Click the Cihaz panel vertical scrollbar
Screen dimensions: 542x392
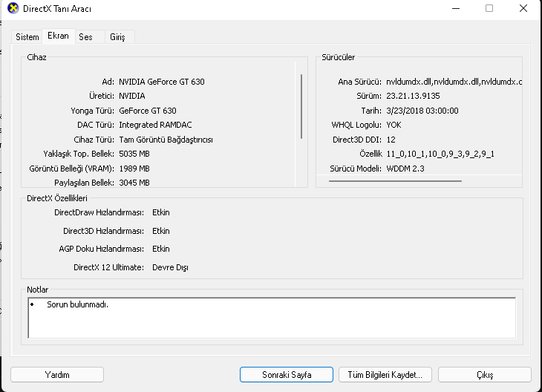[x=301, y=106]
